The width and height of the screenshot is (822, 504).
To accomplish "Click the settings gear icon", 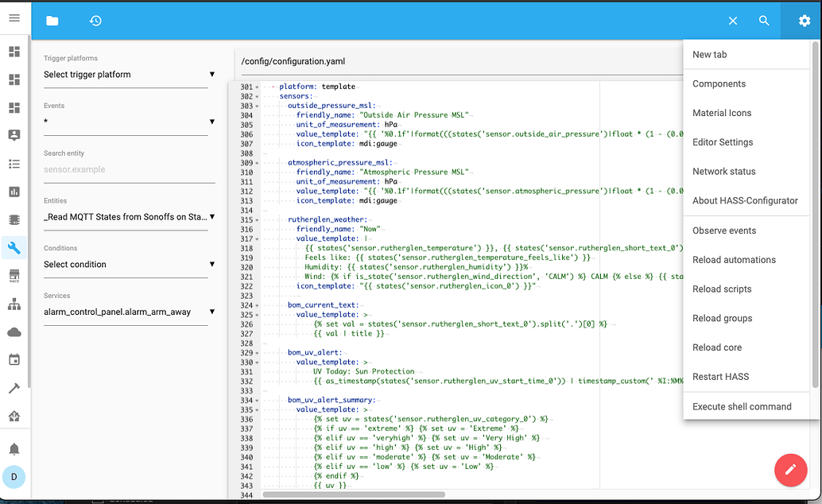I will 802,21.
